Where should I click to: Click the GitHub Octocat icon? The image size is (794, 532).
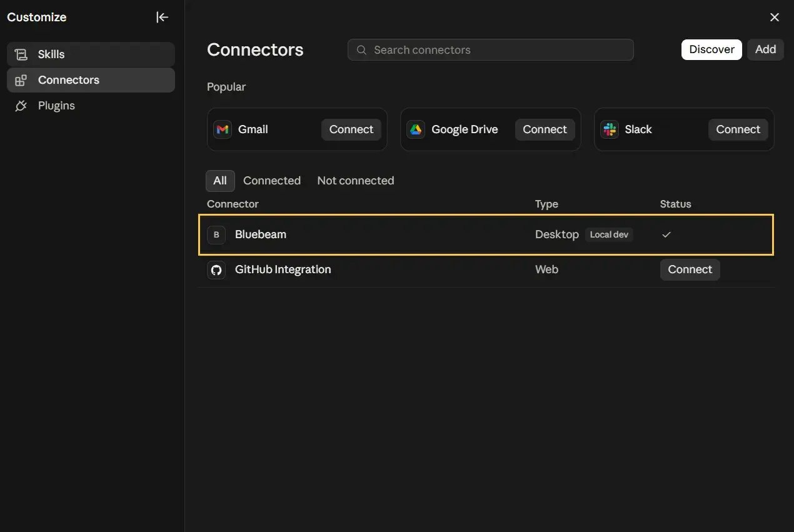[216, 269]
